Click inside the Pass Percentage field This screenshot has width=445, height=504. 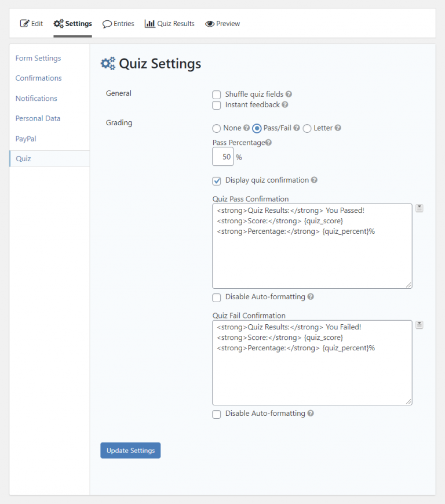point(223,157)
